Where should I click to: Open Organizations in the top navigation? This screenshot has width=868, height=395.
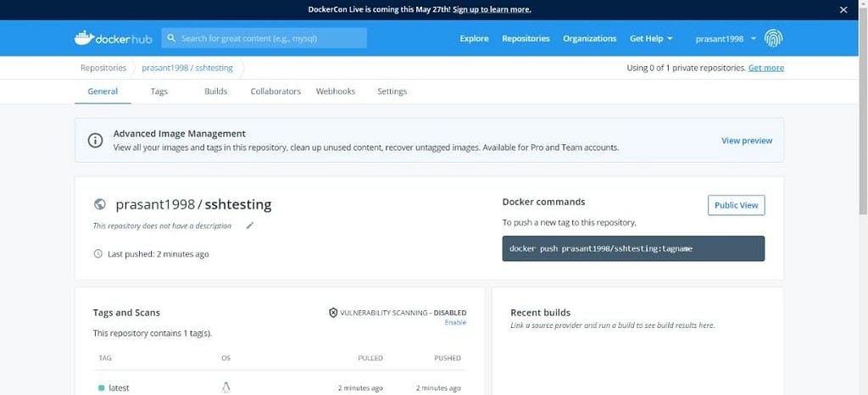click(x=590, y=39)
